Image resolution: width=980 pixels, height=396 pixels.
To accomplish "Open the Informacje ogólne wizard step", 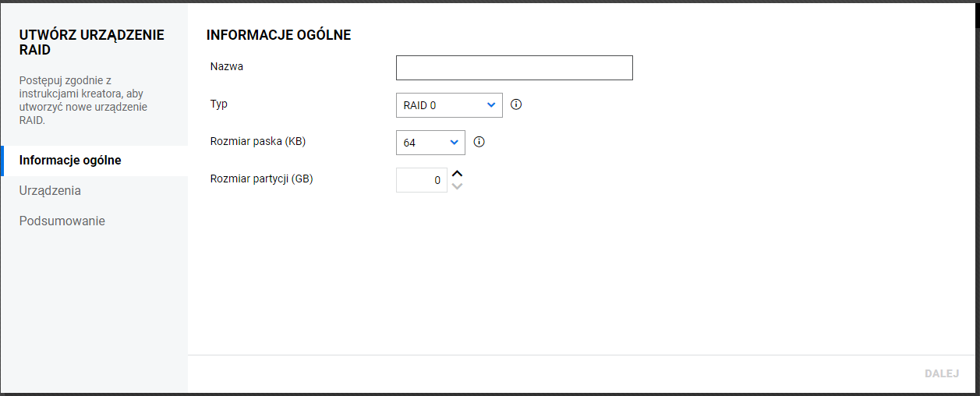I will tap(70, 161).
